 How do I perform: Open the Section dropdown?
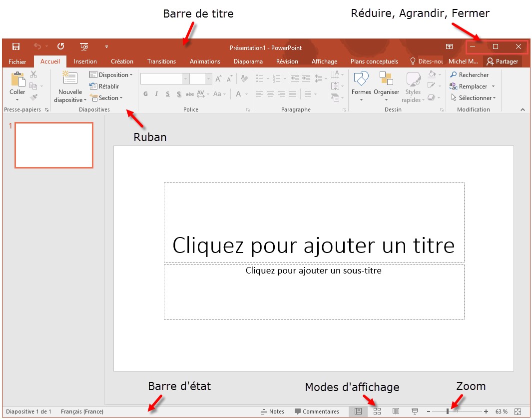pyautogui.click(x=106, y=98)
